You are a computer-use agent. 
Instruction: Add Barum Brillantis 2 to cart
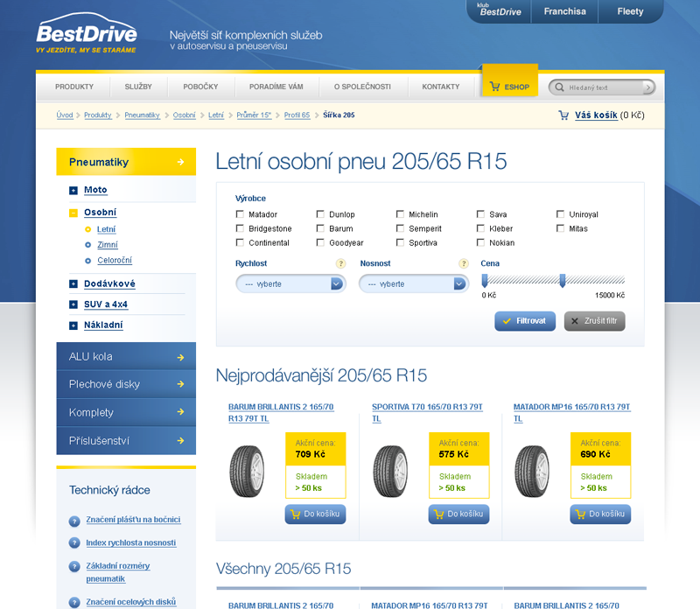(x=315, y=514)
